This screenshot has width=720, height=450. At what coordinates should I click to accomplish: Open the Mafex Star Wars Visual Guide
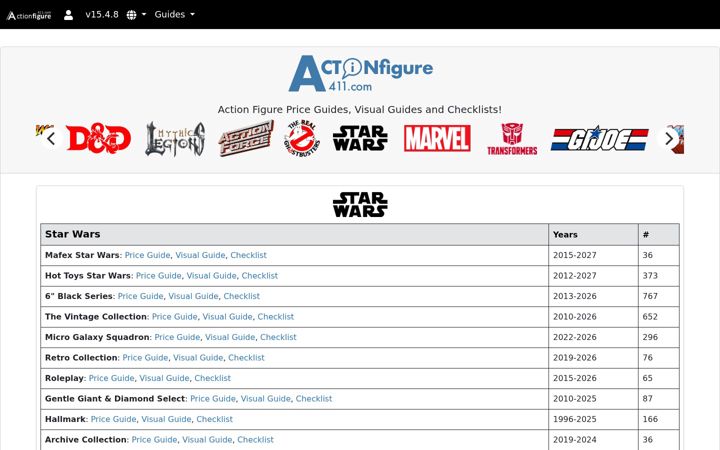pos(200,255)
